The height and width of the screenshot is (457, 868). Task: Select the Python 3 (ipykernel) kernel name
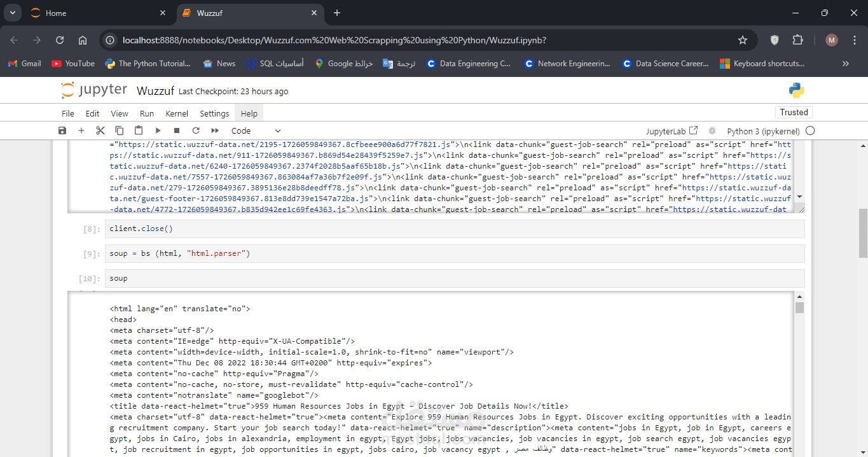(763, 131)
